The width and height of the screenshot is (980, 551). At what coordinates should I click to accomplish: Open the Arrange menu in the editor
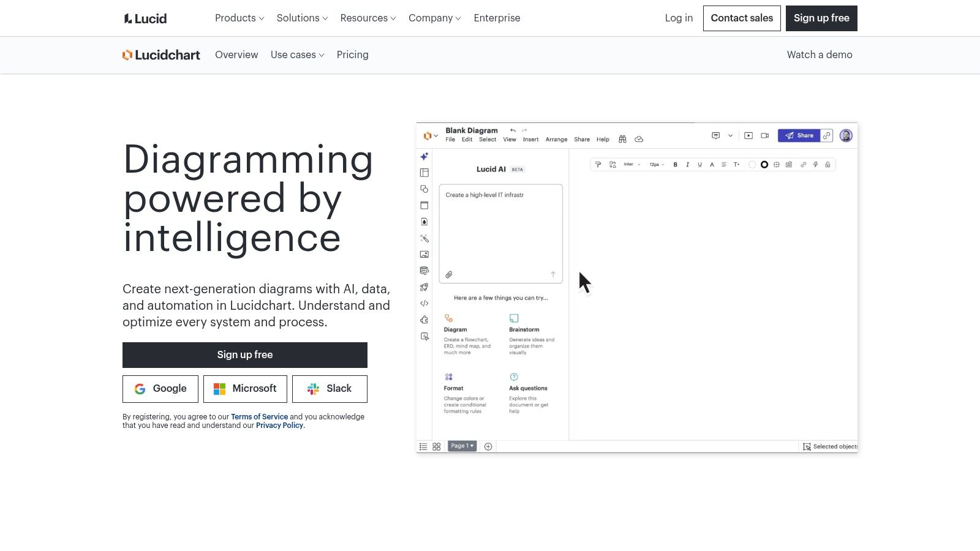556,140
